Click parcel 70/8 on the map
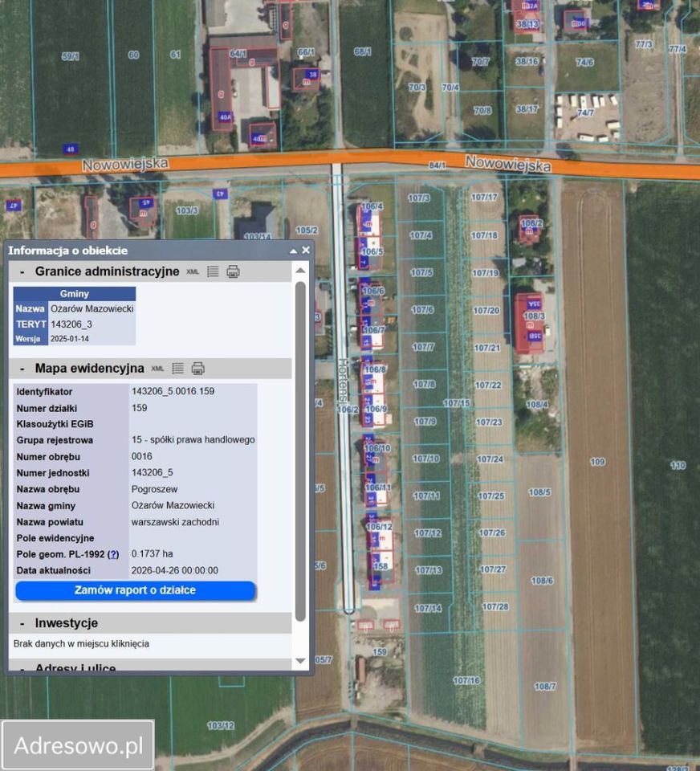 (482, 111)
